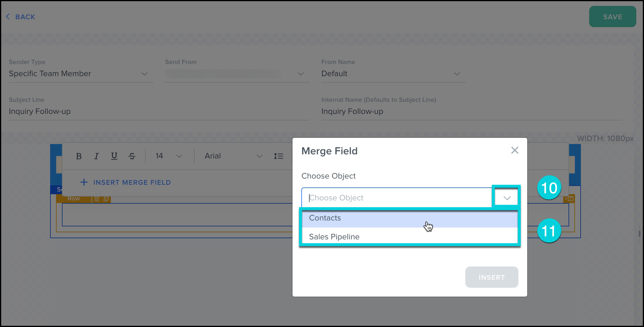
Task: Select Sales Pipeline from the object list
Action: 334,237
